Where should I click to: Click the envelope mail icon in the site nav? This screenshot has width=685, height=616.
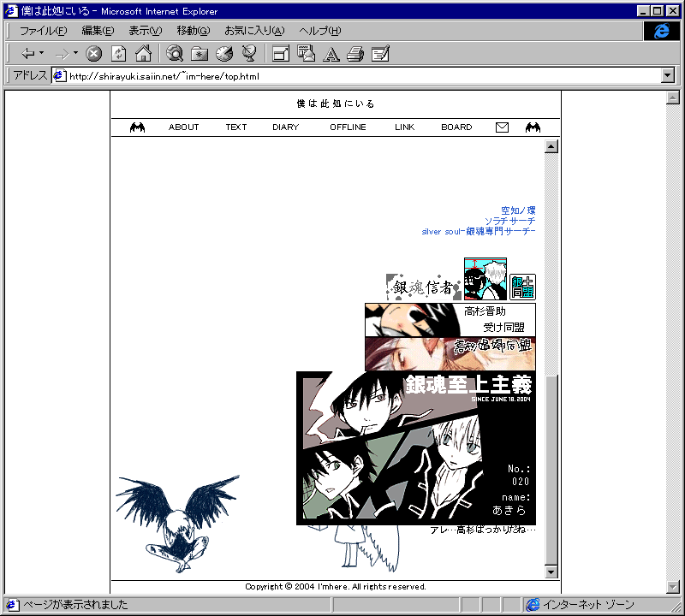pos(502,127)
